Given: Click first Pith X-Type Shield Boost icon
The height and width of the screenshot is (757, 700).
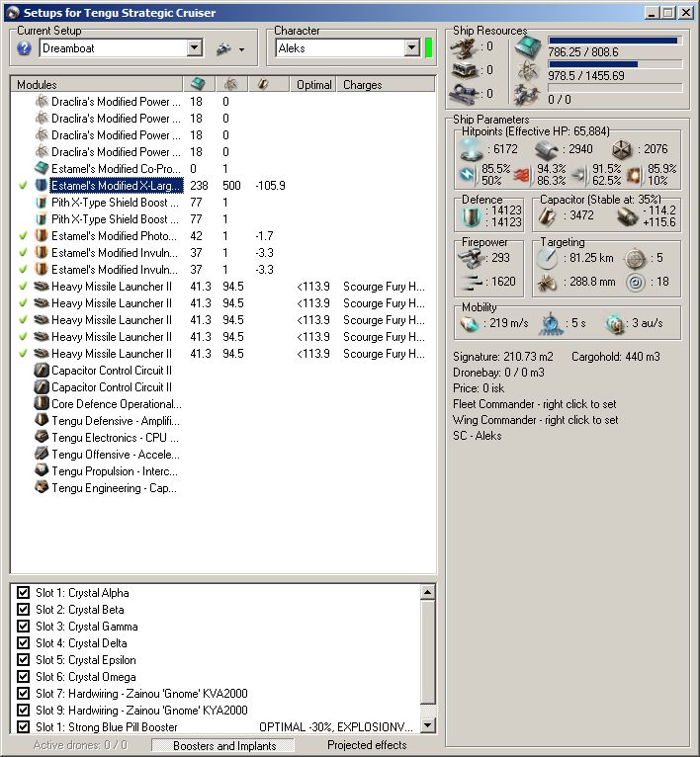Looking at the screenshot, I should (42, 203).
